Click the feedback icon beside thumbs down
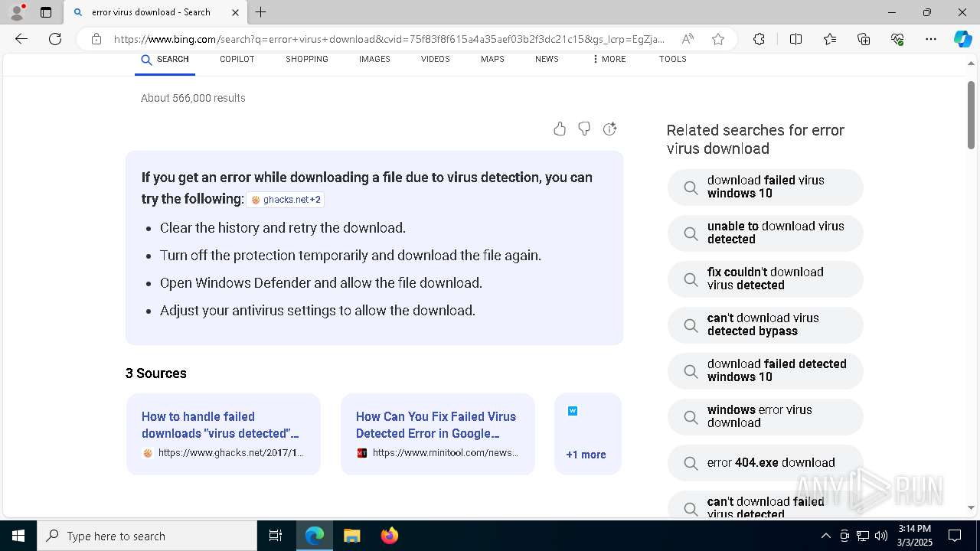 (x=610, y=129)
